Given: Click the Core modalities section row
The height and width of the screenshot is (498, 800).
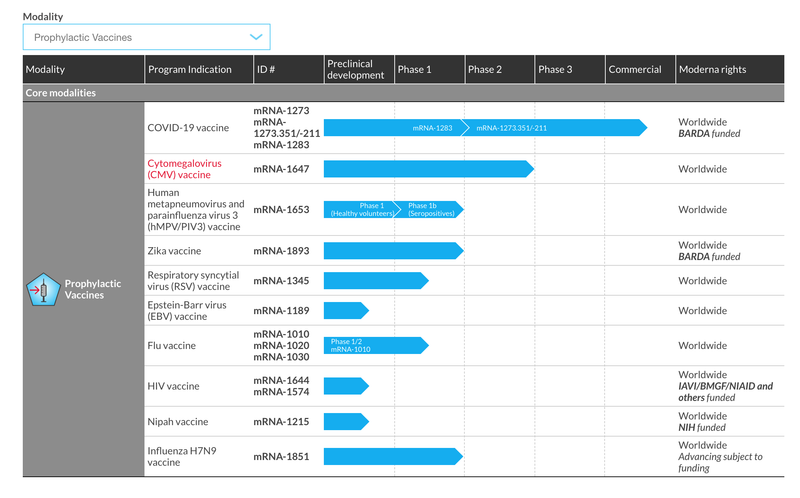Looking at the screenshot, I should pos(400,93).
